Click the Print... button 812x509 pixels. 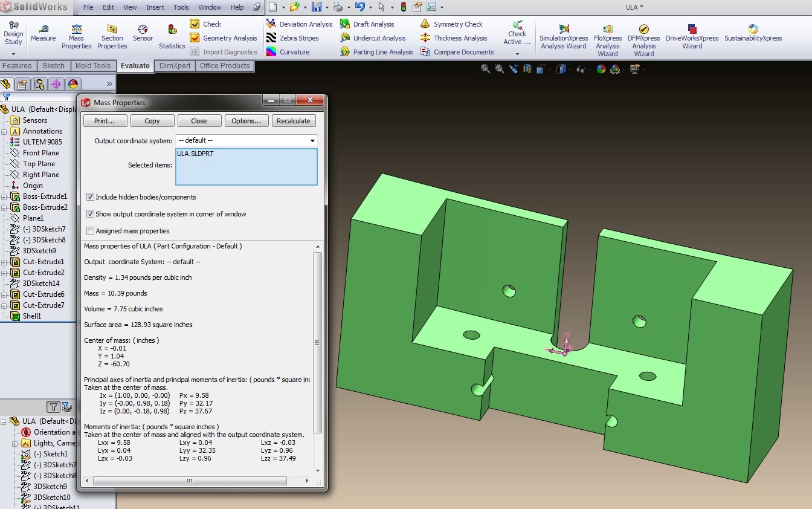pyautogui.click(x=105, y=121)
